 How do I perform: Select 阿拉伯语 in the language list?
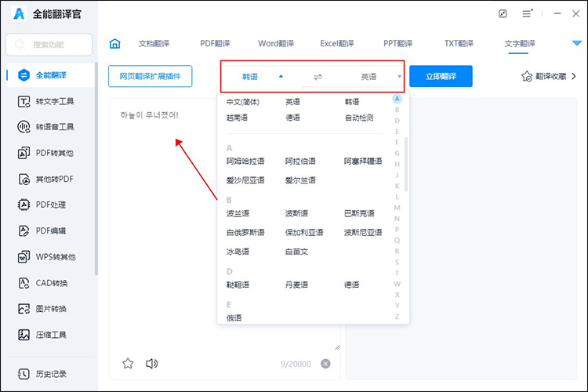tap(300, 162)
